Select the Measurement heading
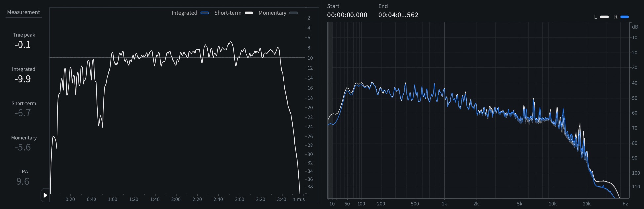 [x=23, y=12]
